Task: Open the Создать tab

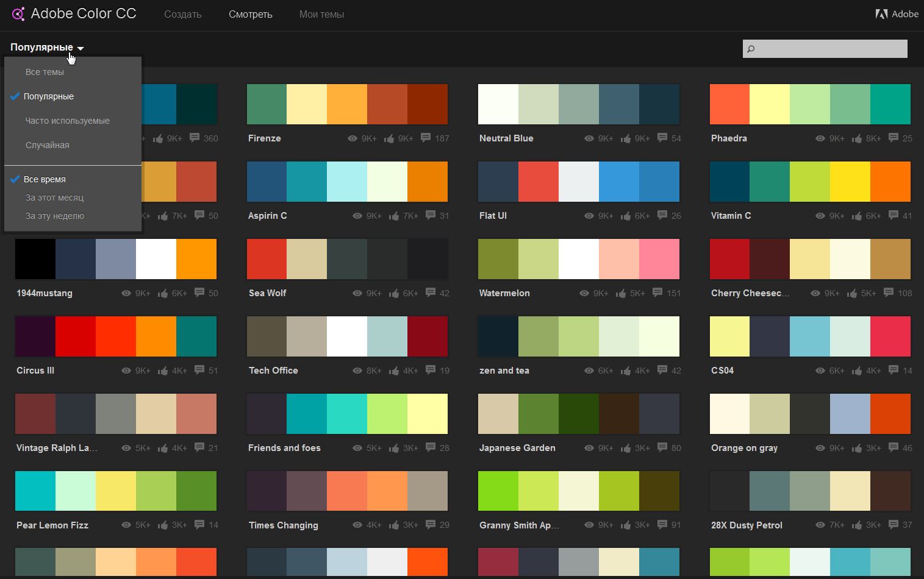Action: coord(182,14)
